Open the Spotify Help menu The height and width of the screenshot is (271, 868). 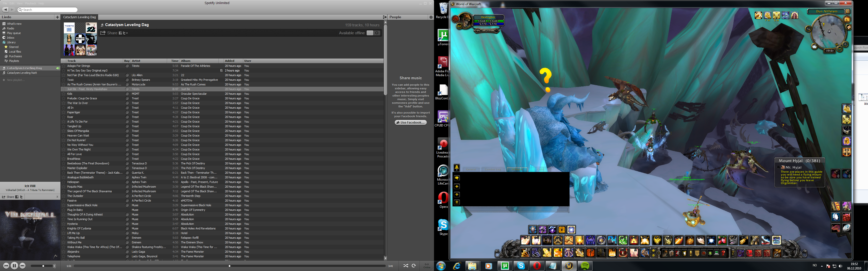[x=41, y=3]
